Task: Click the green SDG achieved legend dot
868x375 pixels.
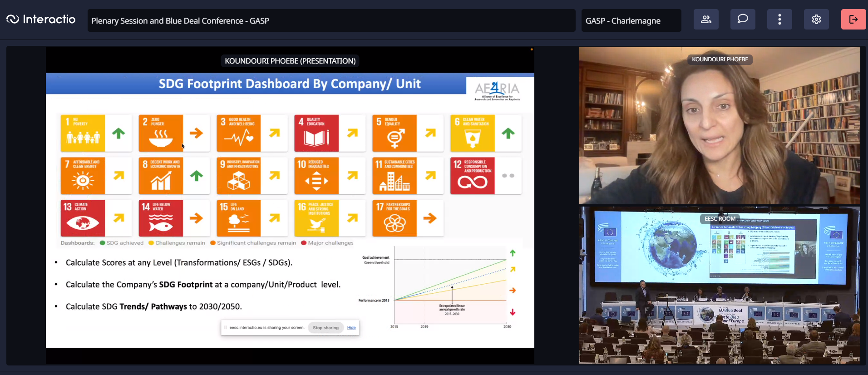Action: point(103,243)
